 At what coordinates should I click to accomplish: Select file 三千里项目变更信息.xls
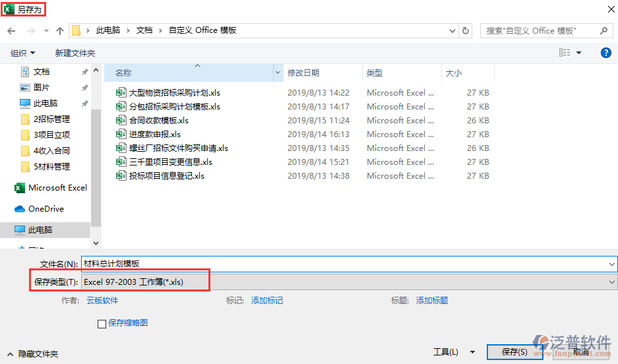[x=171, y=162]
